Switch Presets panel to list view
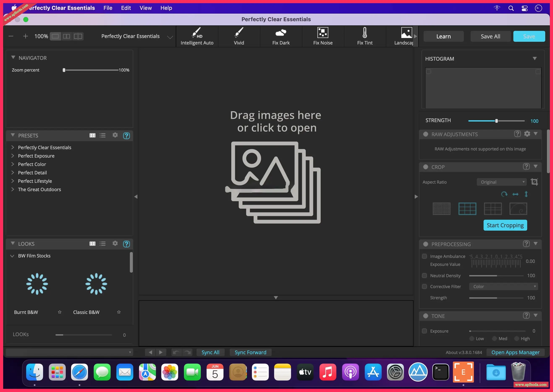Viewport: 553px width, 392px height. pos(103,135)
